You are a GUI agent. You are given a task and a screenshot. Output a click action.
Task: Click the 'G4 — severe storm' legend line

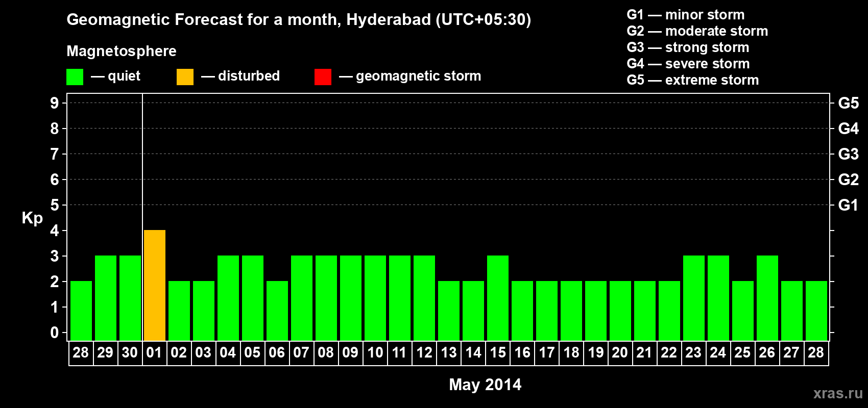(x=688, y=64)
